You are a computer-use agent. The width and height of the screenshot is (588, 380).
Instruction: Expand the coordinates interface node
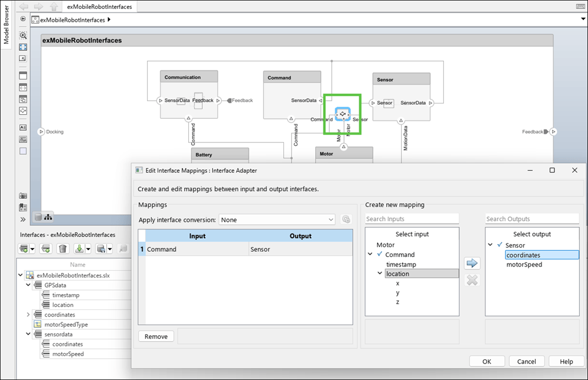click(28, 314)
